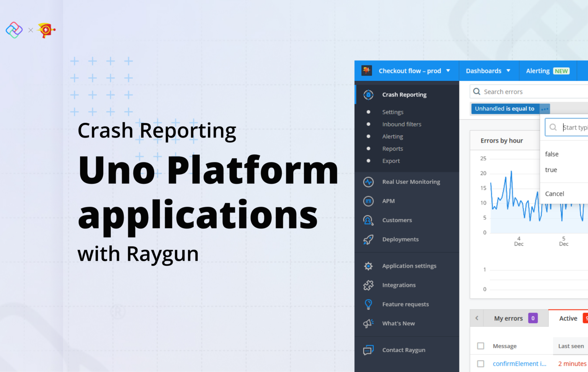Open the Alerting menu item
The image size is (588, 372).
[x=392, y=136]
